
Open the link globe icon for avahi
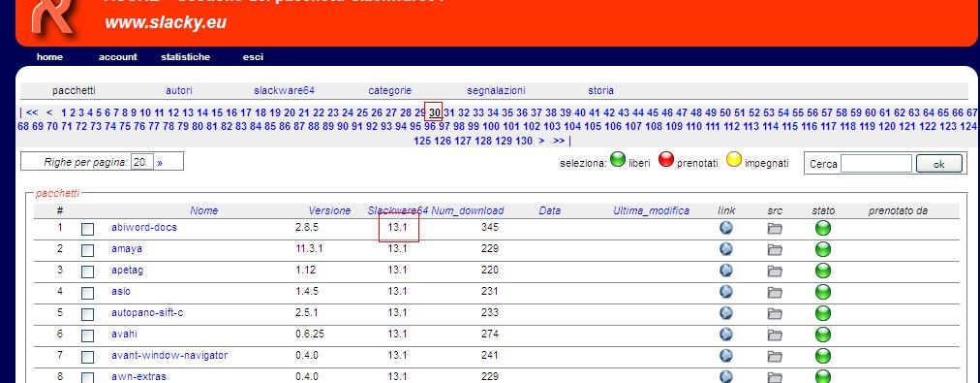(x=725, y=335)
